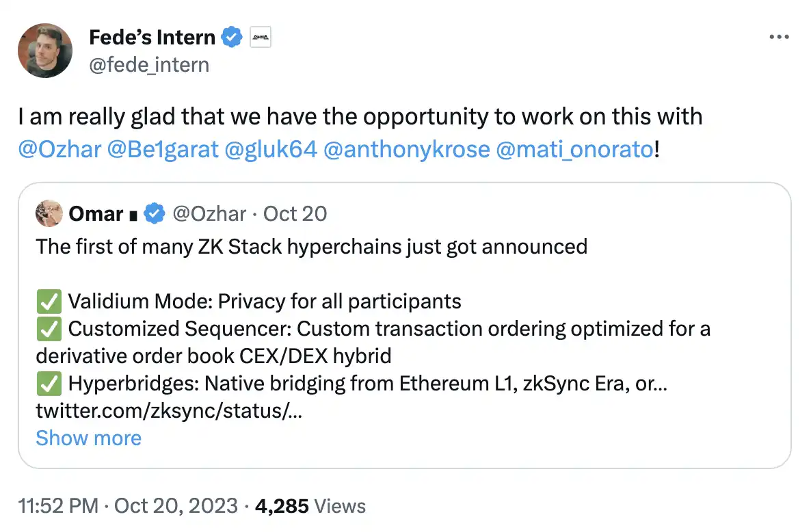811x532 pixels.
Task: Expand the quoted tweet with Show more
Action: [88, 438]
